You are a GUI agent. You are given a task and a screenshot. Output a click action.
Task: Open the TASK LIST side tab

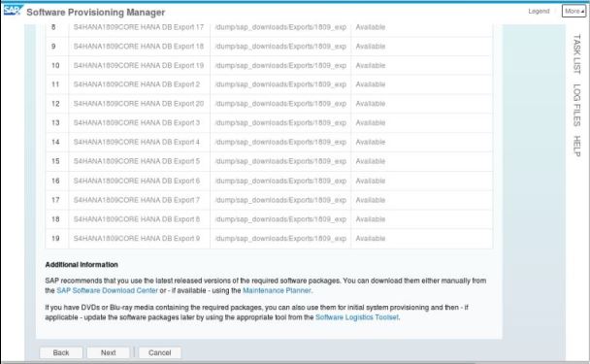[576, 53]
